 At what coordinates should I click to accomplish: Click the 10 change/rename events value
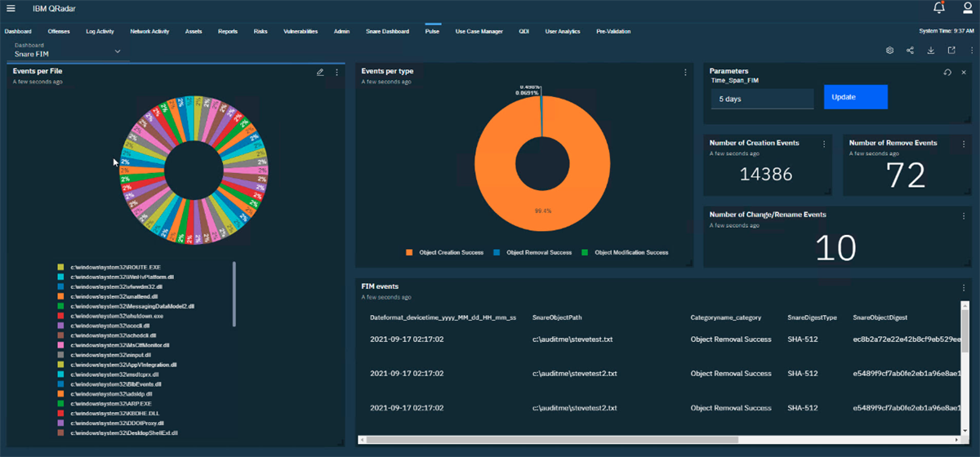(835, 248)
